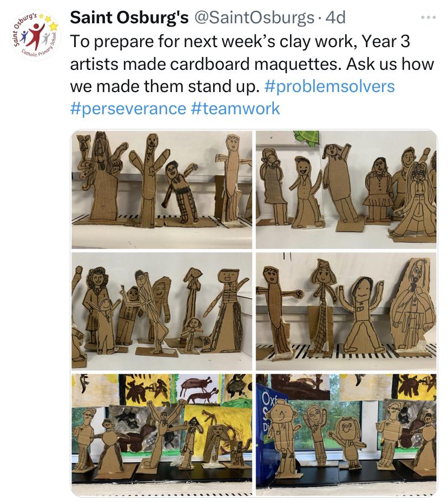Open the #perseverance hashtag
Image resolution: width=448 pixels, height=502 pixels.
(x=128, y=108)
